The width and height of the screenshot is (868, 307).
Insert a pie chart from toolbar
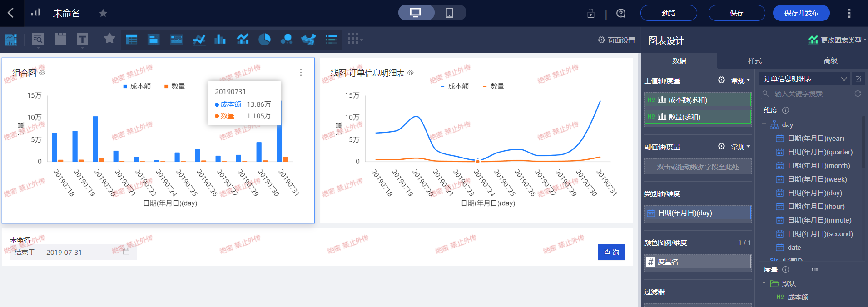coord(264,40)
